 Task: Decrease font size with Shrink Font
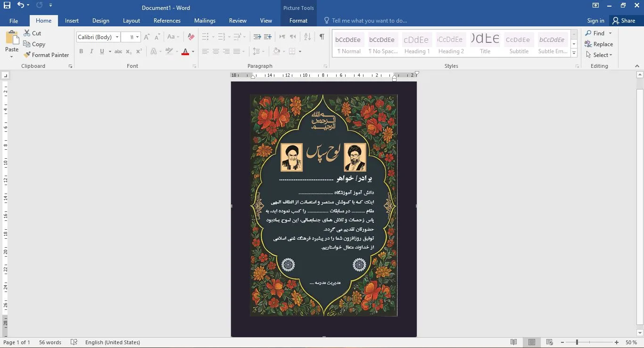[157, 37]
